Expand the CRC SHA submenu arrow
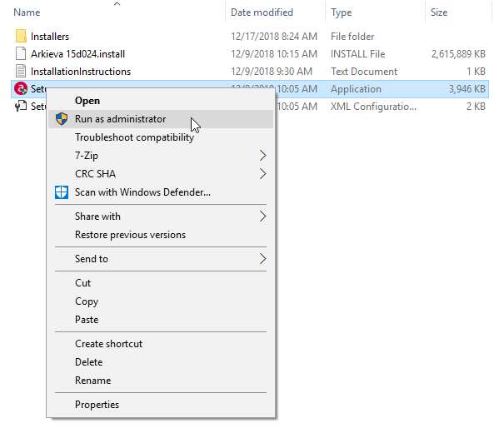 click(x=262, y=174)
